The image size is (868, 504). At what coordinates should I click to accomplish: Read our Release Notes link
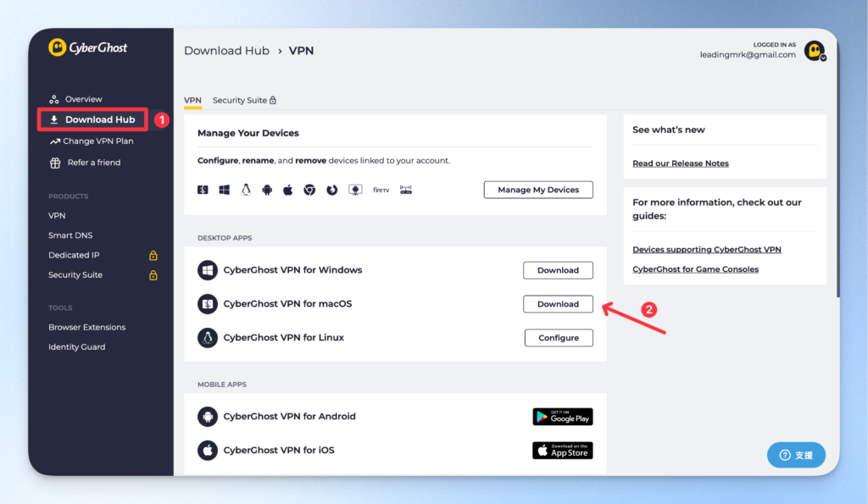[681, 163]
